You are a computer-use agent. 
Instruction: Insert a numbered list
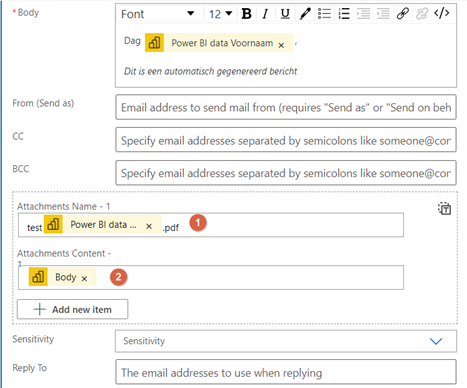(344, 14)
